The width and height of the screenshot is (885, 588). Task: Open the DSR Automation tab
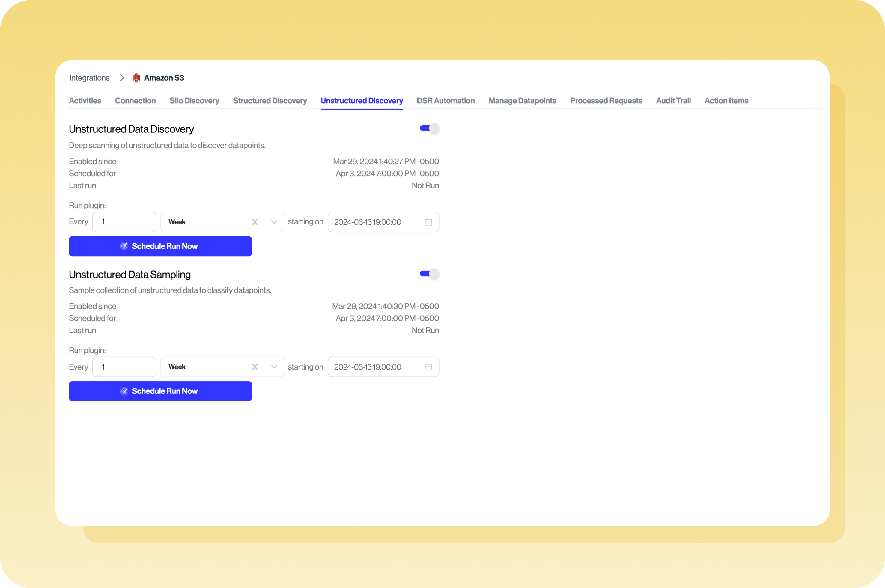pyautogui.click(x=446, y=100)
